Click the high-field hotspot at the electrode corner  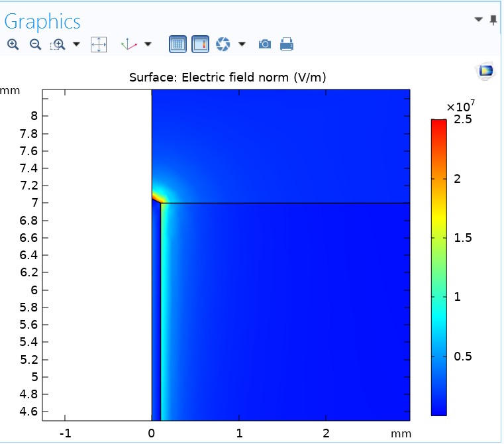[158, 197]
